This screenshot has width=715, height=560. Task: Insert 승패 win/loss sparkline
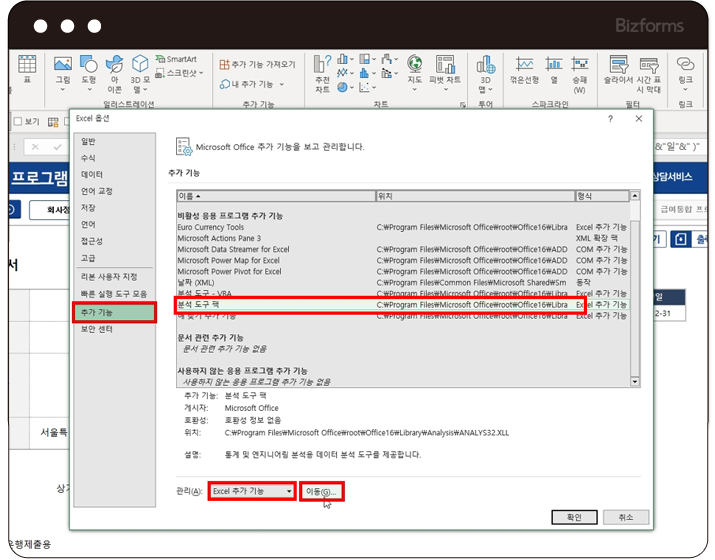(x=580, y=64)
